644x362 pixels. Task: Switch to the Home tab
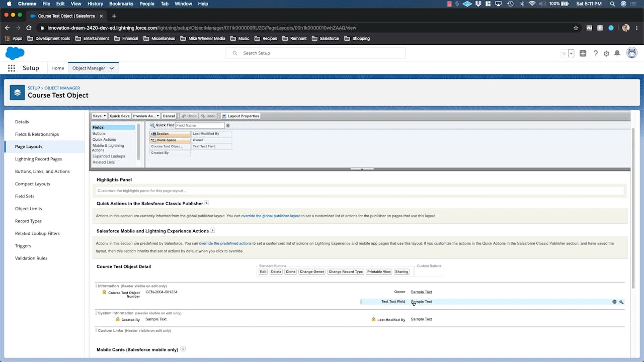pos(58,68)
